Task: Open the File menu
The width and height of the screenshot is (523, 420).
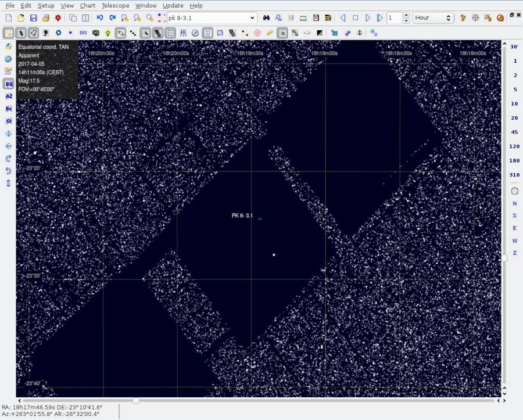Action: pos(10,6)
